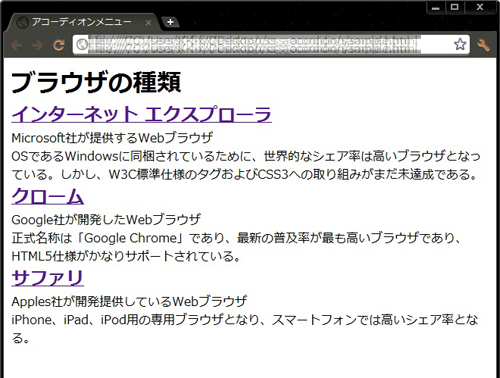Screen dimensions: 500x378
Task: Bookmark page with the star icon
Action: (x=460, y=44)
